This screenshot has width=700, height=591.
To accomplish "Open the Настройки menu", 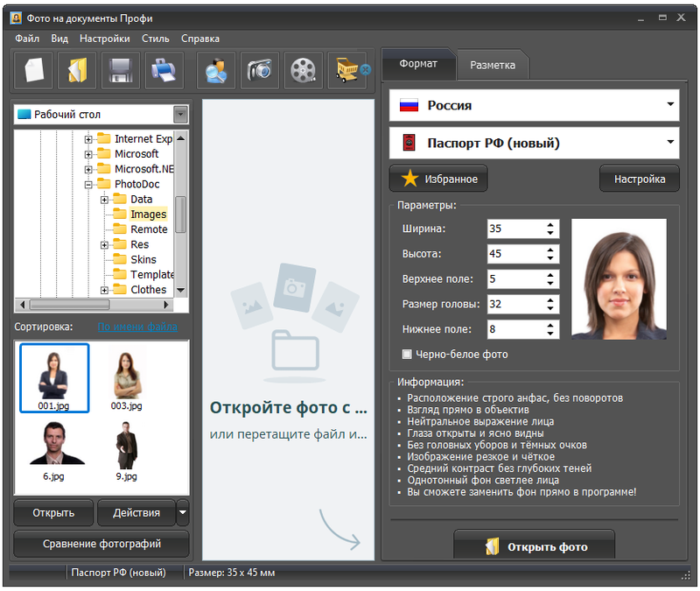I will pyautogui.click(x=105, y=39).
